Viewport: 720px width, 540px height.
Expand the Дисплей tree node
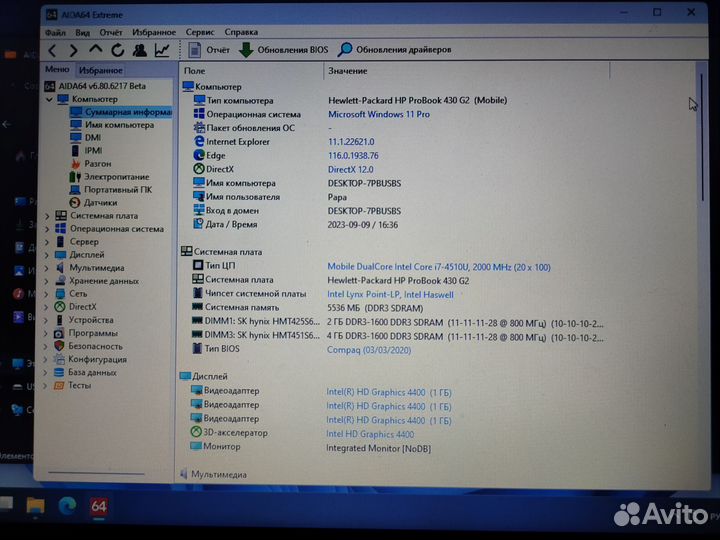point(47,255)
